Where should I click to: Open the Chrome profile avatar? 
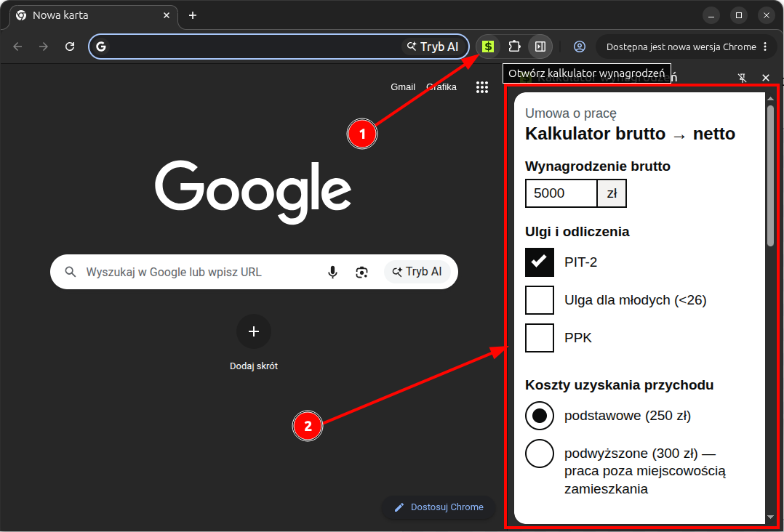(x=579, y=47)
